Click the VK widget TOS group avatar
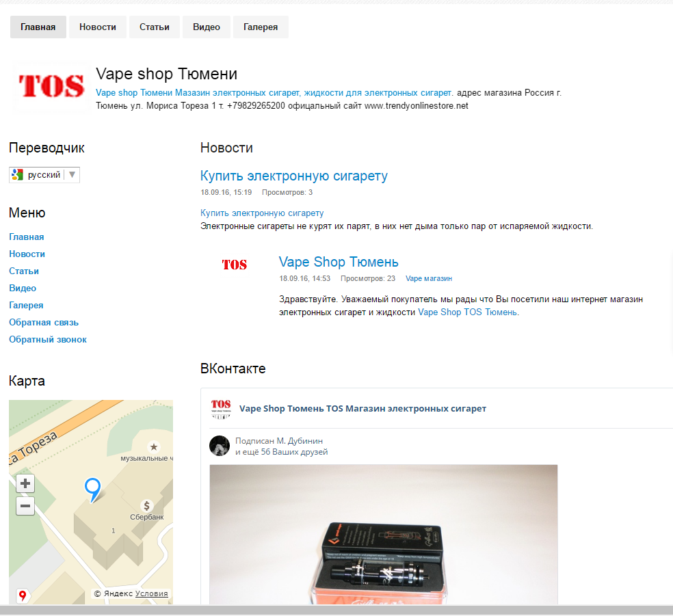 tap(221, 408)
